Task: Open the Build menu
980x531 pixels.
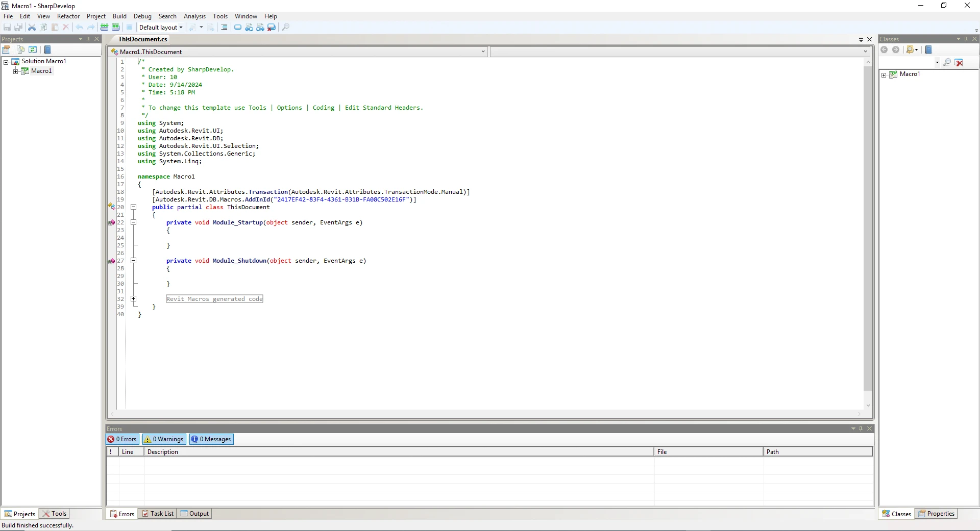Action: (x=119, y=16)
